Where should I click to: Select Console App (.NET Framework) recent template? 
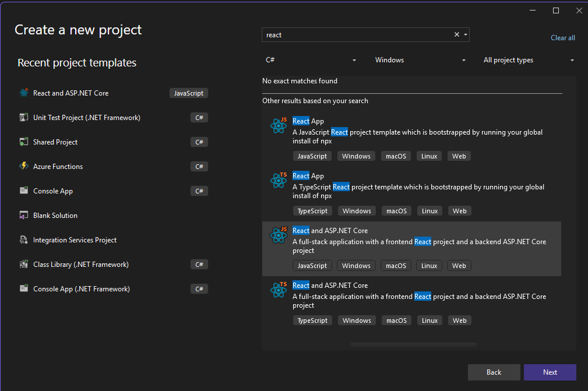(113, 289)
